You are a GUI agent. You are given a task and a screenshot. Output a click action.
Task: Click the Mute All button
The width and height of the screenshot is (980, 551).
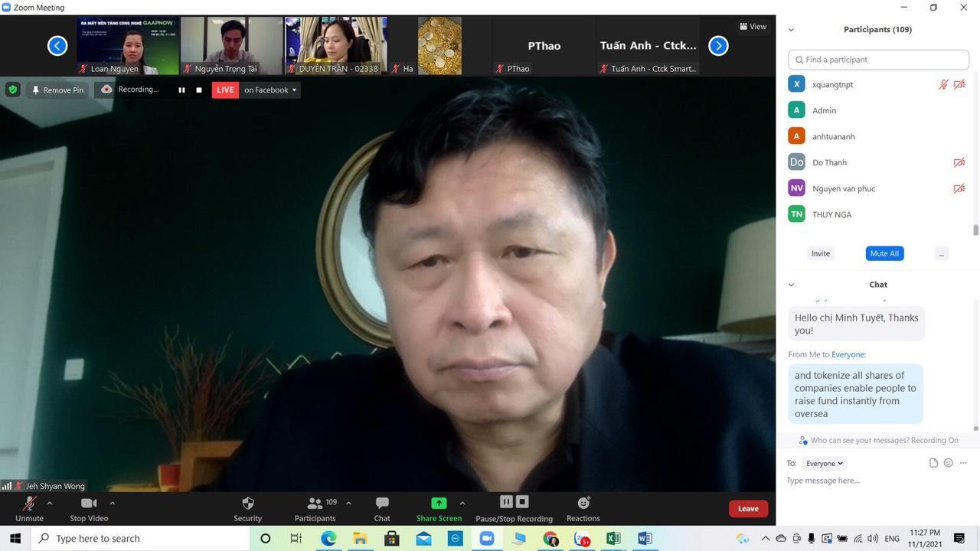(x=884, y=253)
